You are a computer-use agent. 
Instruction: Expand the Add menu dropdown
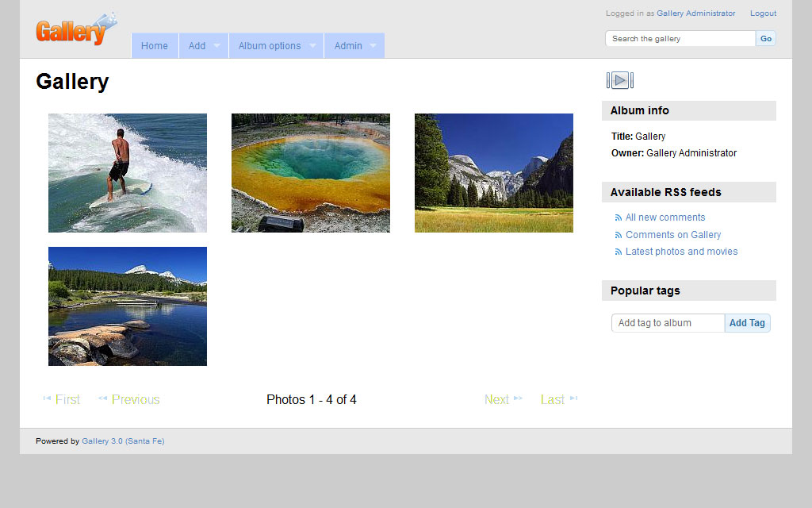pyautogui.click(x=204, y=46)
